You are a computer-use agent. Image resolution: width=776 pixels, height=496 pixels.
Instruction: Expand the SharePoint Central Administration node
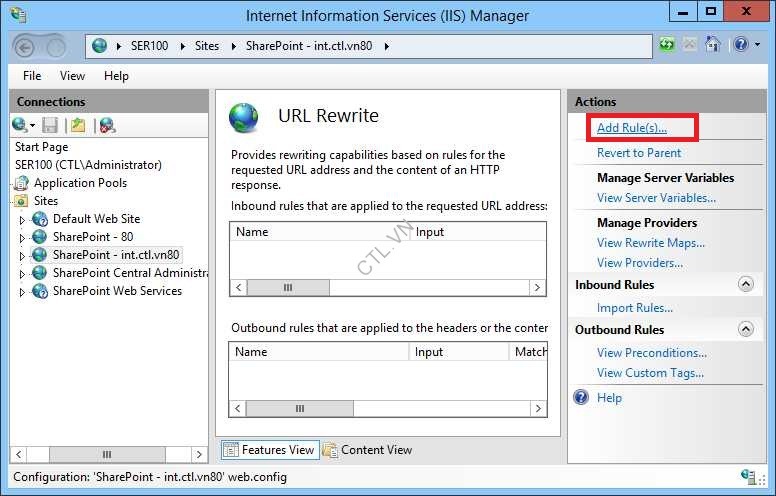pos(22,274)
